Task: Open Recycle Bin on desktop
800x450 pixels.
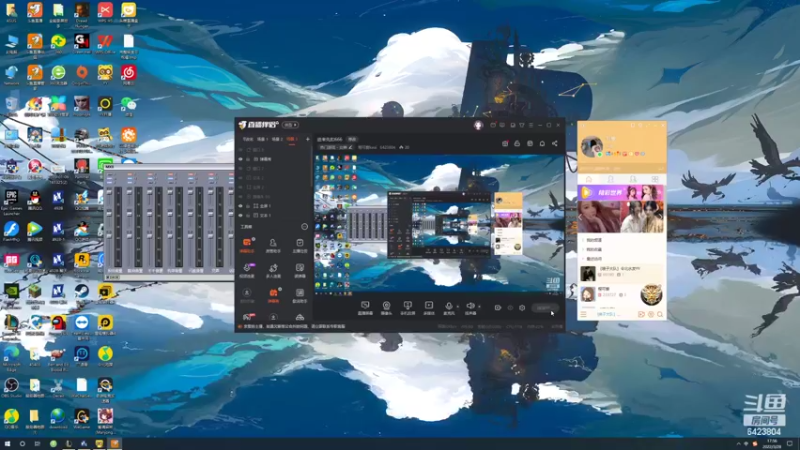Action: (11, 106)
